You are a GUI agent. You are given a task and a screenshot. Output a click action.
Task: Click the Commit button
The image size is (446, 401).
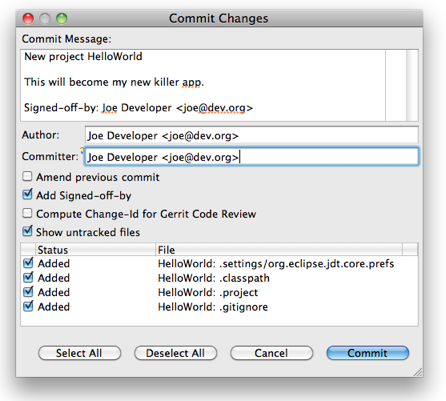tap(367, 353)
